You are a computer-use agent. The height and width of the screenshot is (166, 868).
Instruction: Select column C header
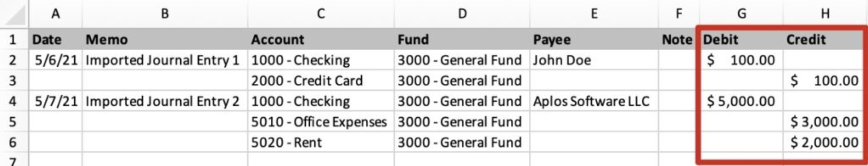(x=321, y=14)
